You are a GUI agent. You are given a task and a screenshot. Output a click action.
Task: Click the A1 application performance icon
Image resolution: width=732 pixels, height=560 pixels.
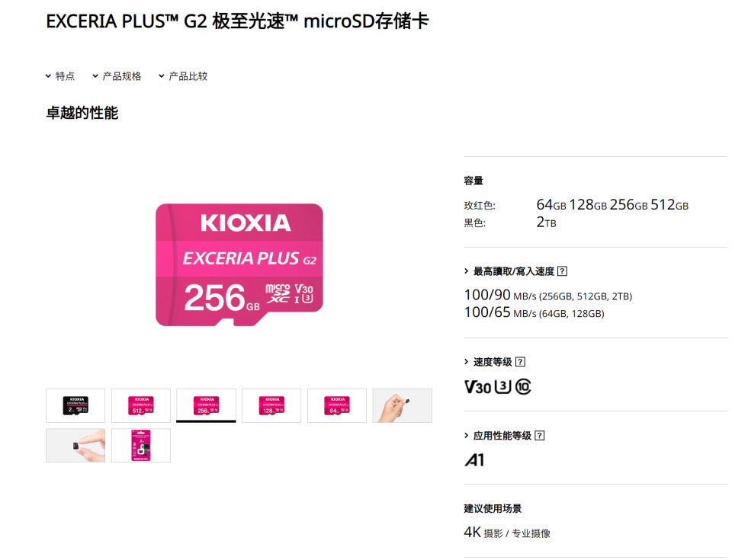click(x=474, y=460)
